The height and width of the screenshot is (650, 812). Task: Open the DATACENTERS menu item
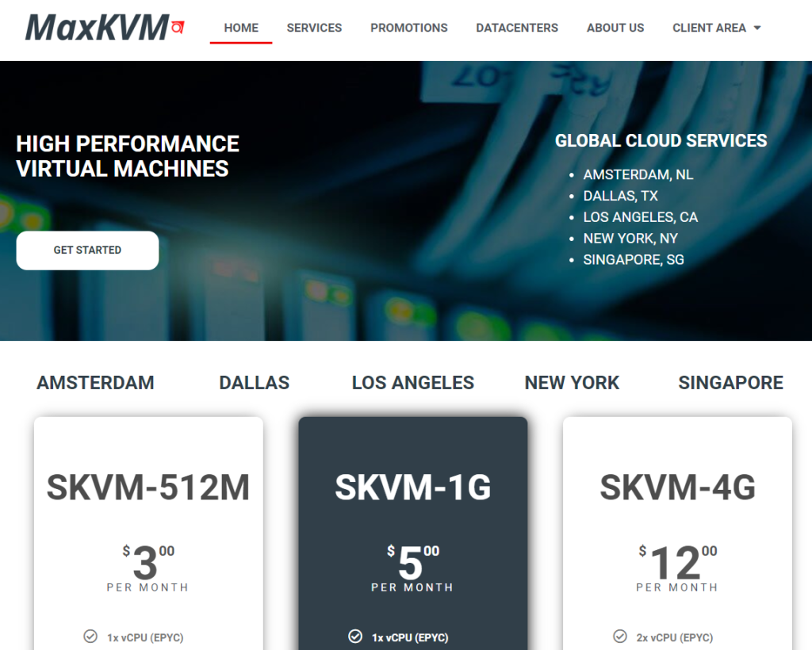pyautogui.click(x=517, y=28)
